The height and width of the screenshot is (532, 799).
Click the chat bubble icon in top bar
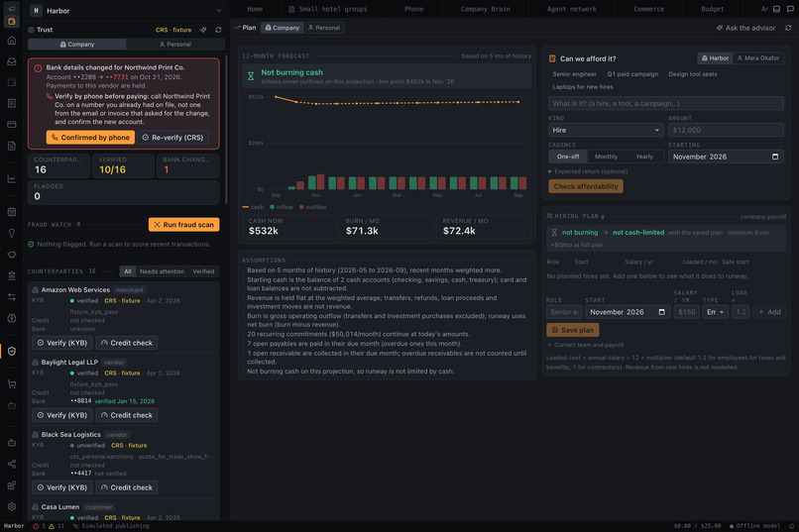click(x=790, y=9)
